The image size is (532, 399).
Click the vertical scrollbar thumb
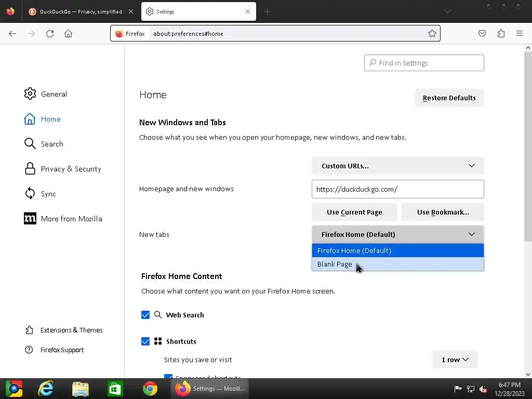click(x=528, y=147)
